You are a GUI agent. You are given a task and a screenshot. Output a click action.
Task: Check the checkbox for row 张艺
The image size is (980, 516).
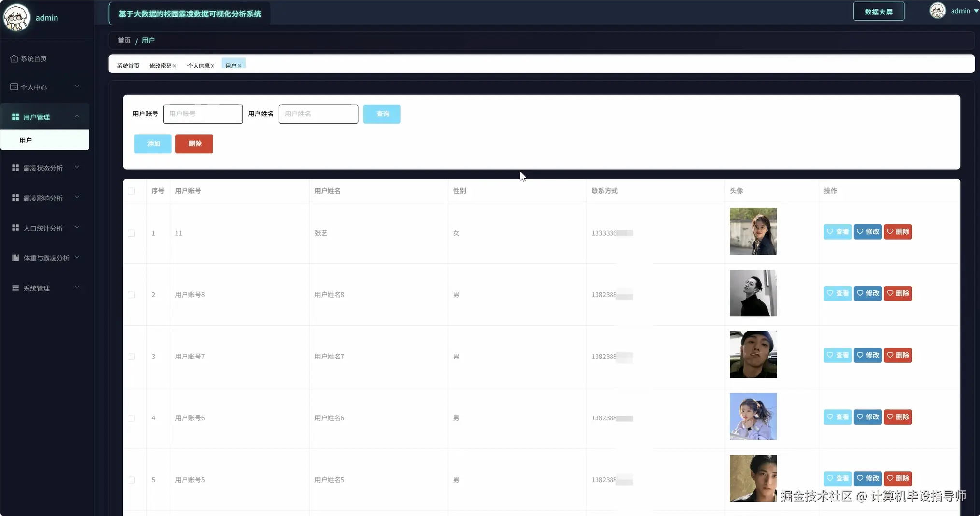[x=131, y=233]
